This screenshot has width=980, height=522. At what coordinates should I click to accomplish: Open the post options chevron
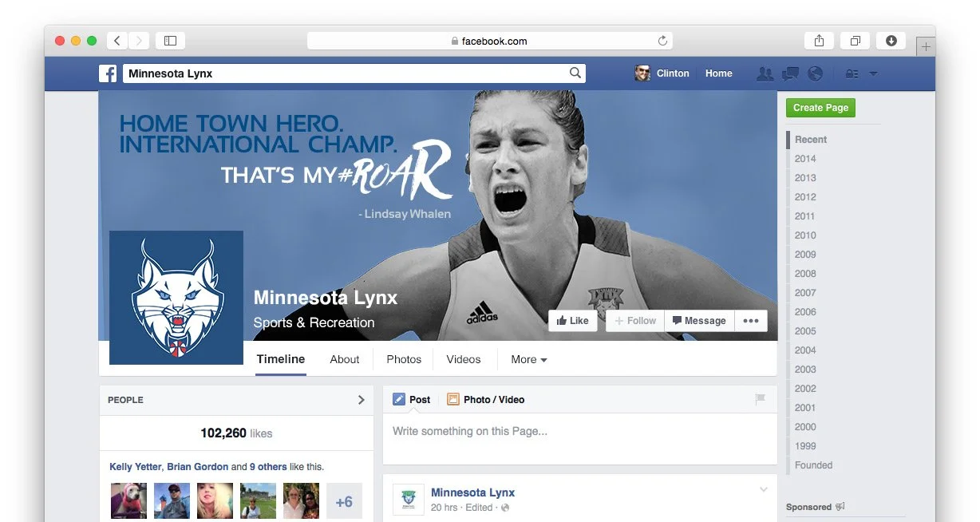point(764,489)
